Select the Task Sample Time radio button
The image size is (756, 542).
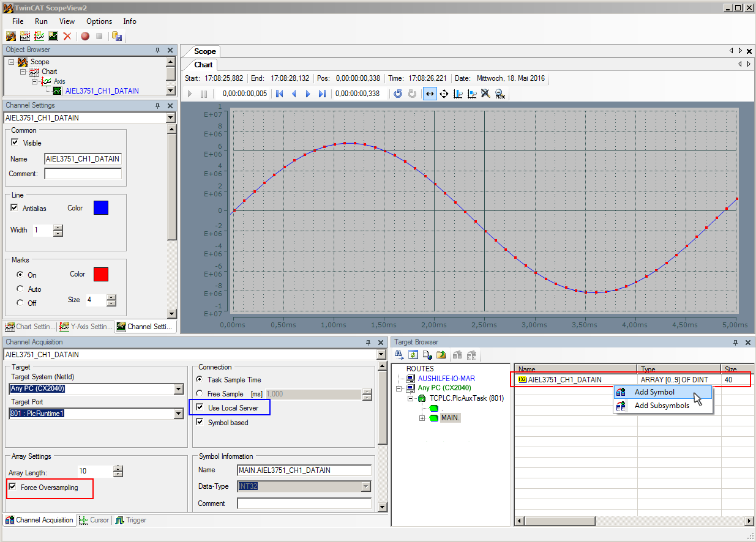[199, 380]
